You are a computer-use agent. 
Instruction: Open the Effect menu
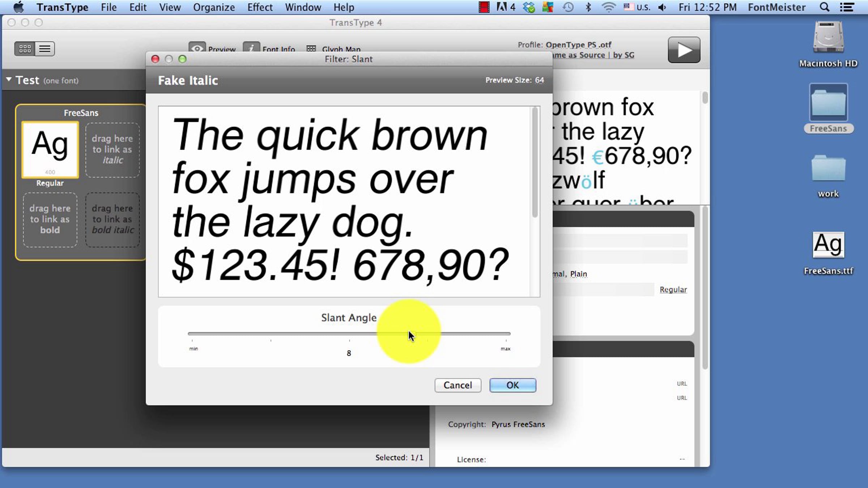[260, 7]
